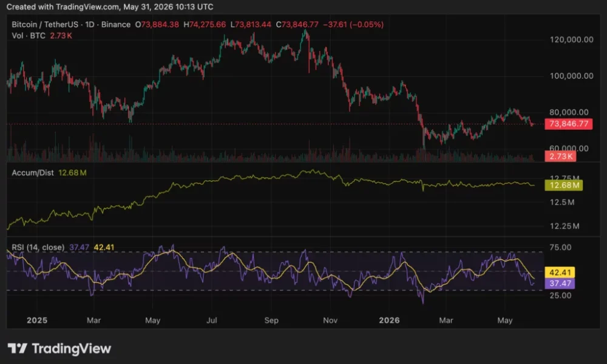Click the 75.00 RSI axis label
Viewport: 607px width, 364px height.
pyautogui.click(x=560, y=247)
